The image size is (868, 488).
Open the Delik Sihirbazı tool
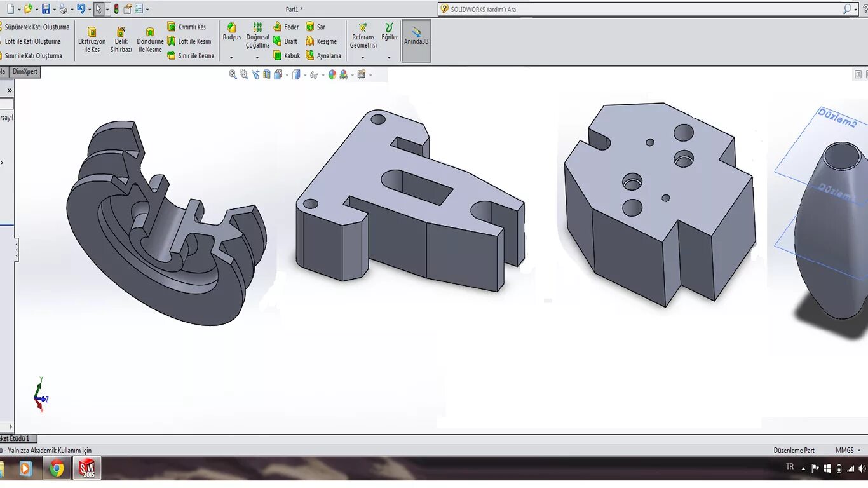tap(121, 40)
